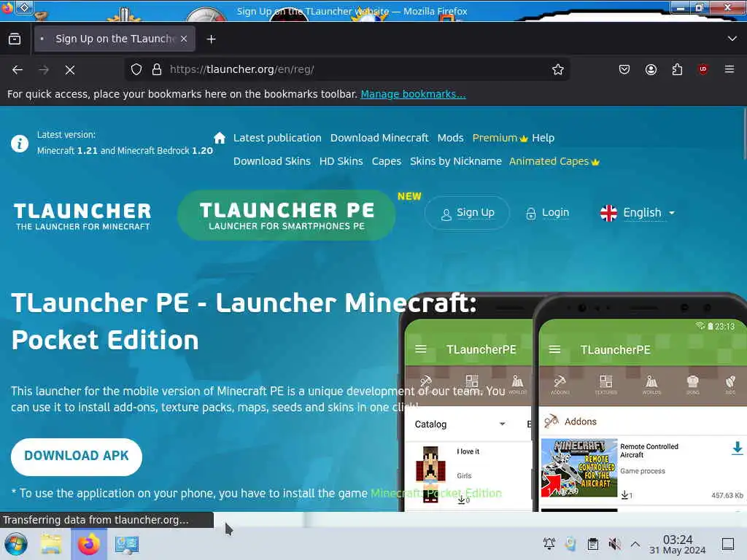747x560 pixels.
Task: Stop loading the page
Action: pyautogui.click(x=70, y=70)
